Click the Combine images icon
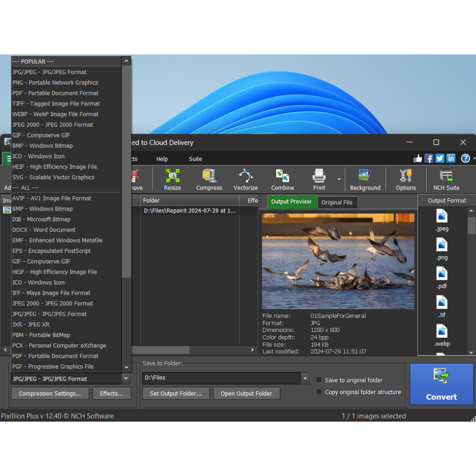Screen dimensions: 476x476 pos(283,179)
